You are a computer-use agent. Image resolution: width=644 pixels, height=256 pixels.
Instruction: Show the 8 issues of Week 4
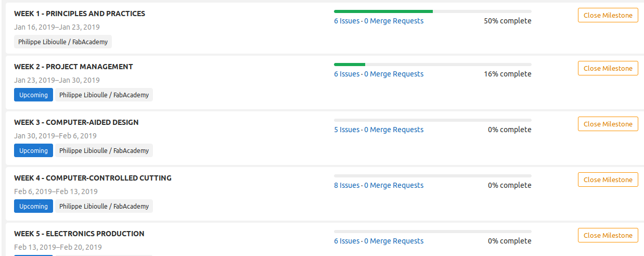point(346,186)
